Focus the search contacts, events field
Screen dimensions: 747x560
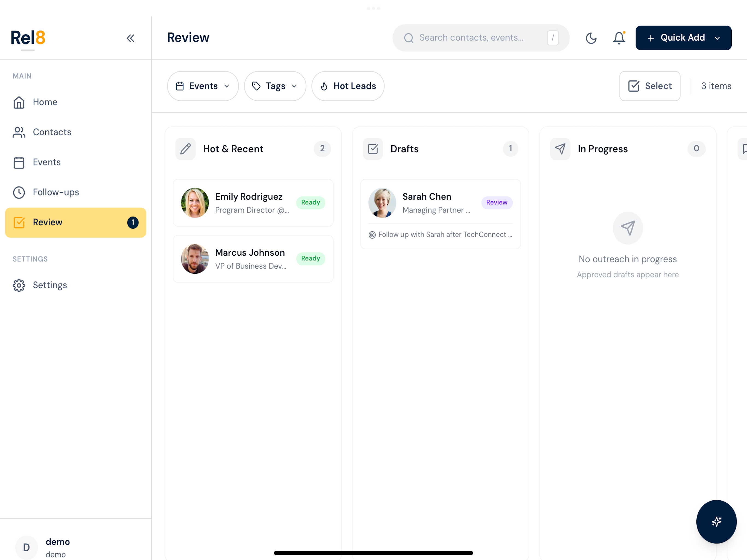coord(481,38)
